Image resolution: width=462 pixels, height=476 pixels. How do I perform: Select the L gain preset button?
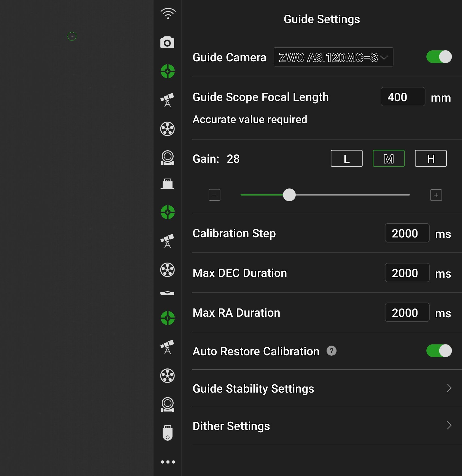click(x=346, y=158)
